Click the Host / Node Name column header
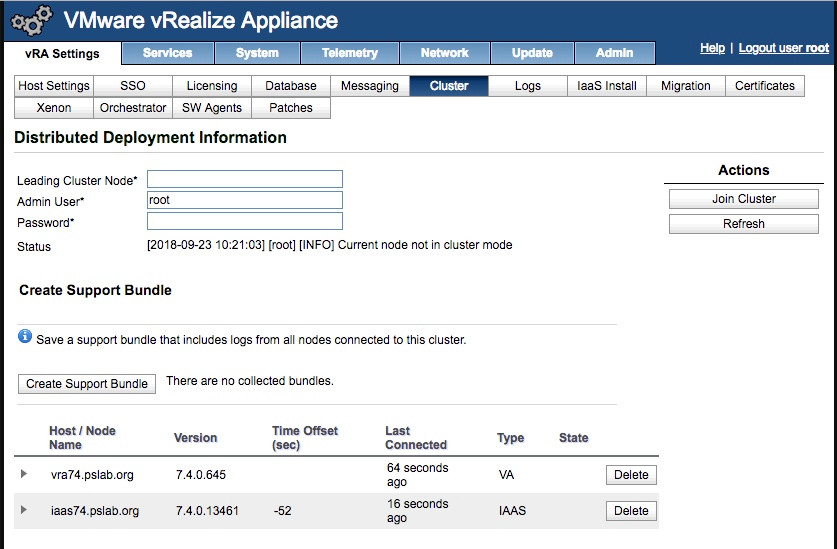Image resolution: width=837 pixels, height=549 pixels. coord(82,437)
